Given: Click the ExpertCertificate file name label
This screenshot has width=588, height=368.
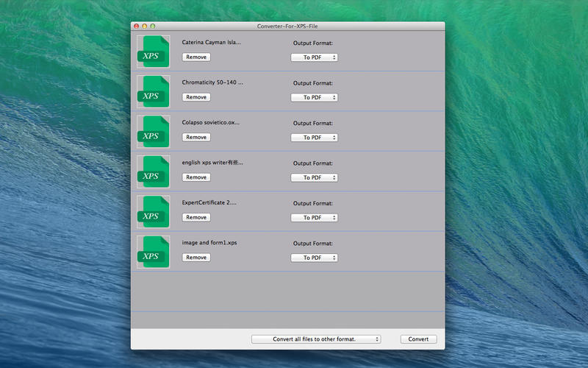Looking at the screenshot, I should point(209,202).
